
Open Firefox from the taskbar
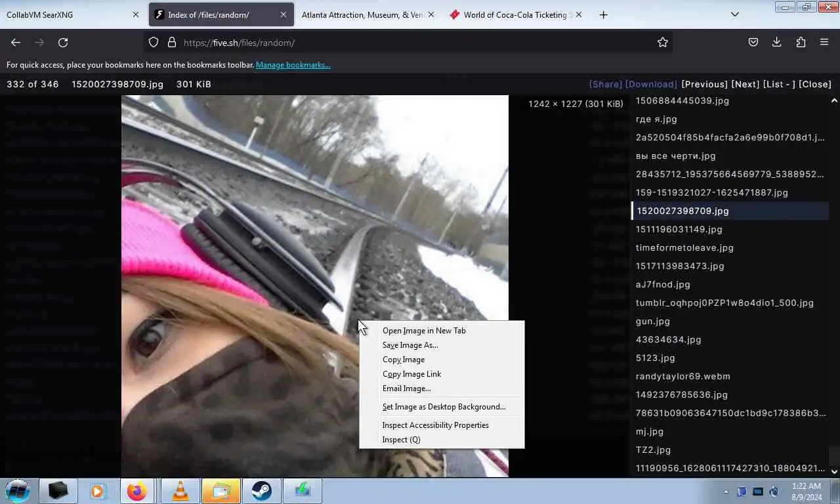point(137,491)
